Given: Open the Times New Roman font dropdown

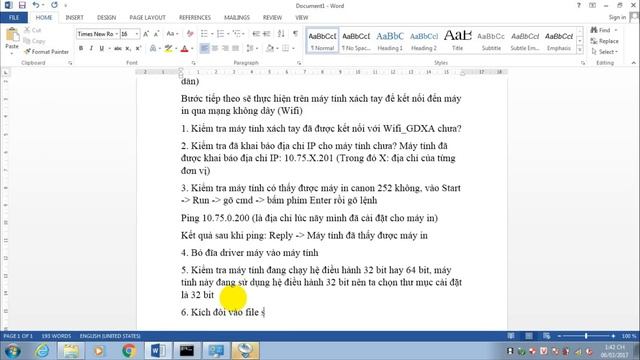Looking at the screenshot, I should (117, 34).
